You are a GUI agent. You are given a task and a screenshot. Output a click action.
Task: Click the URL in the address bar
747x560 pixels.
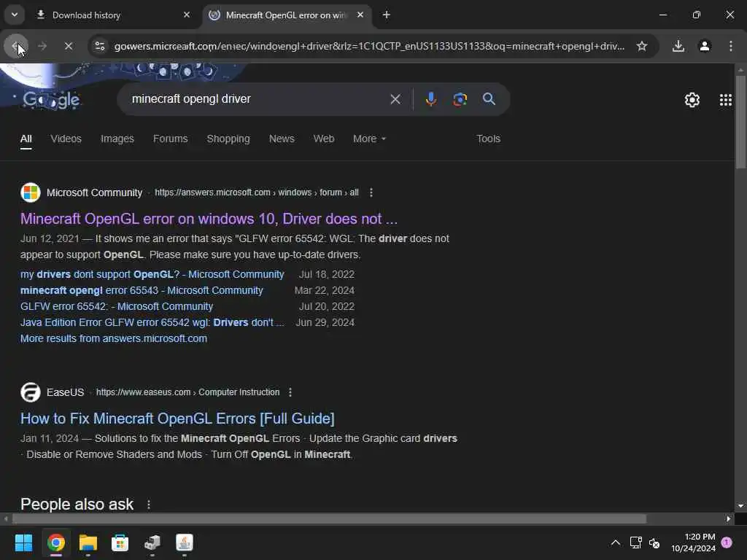[369, 46]
